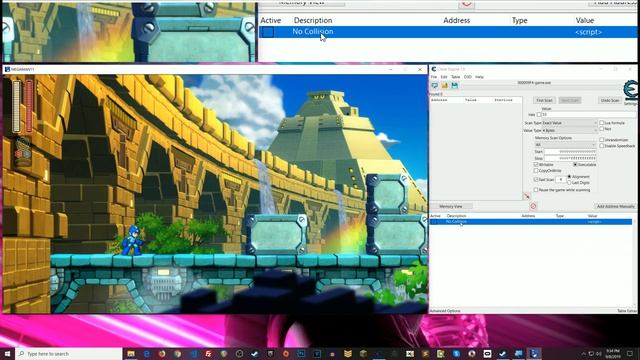Open Advanced Options at Cheat Engine bottom

click(x=445, y=311)
